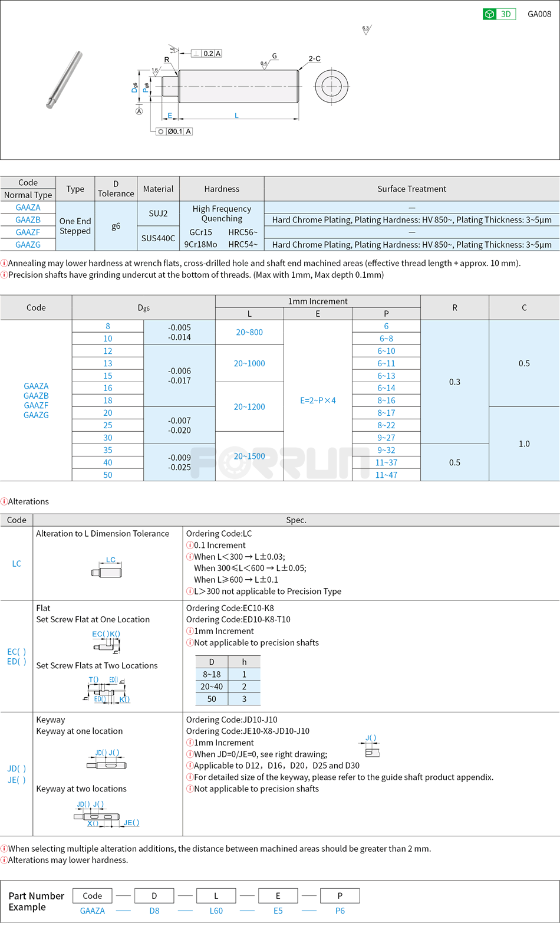Screen dimensions: 560x926
Task: Select diameter 25 in the D column
Action: click(x=108, y=425)
